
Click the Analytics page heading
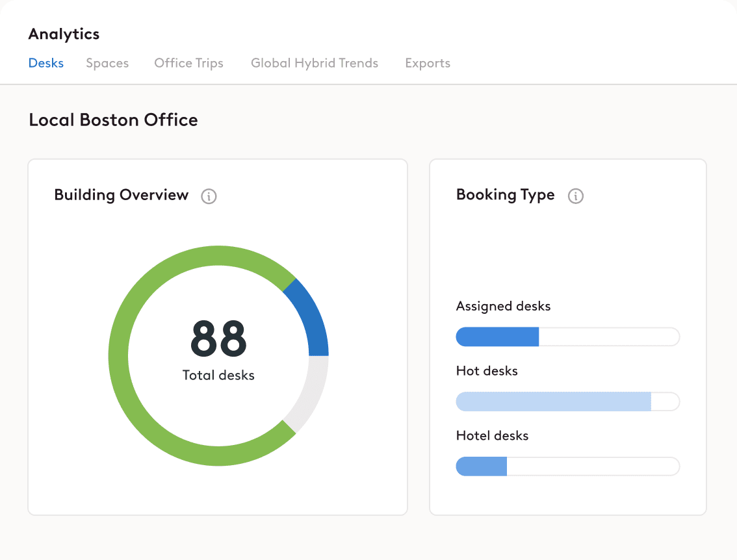64,34
